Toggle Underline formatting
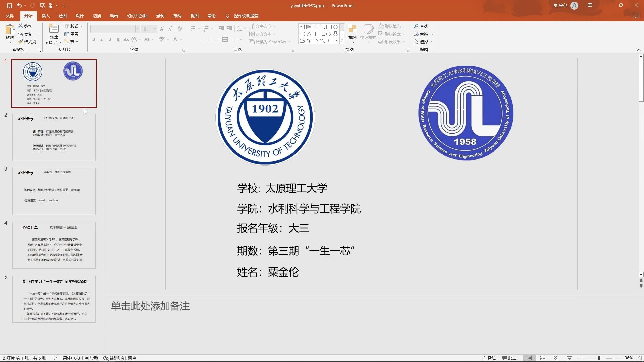The image size is (644, 362). click(x=110, y=39)
